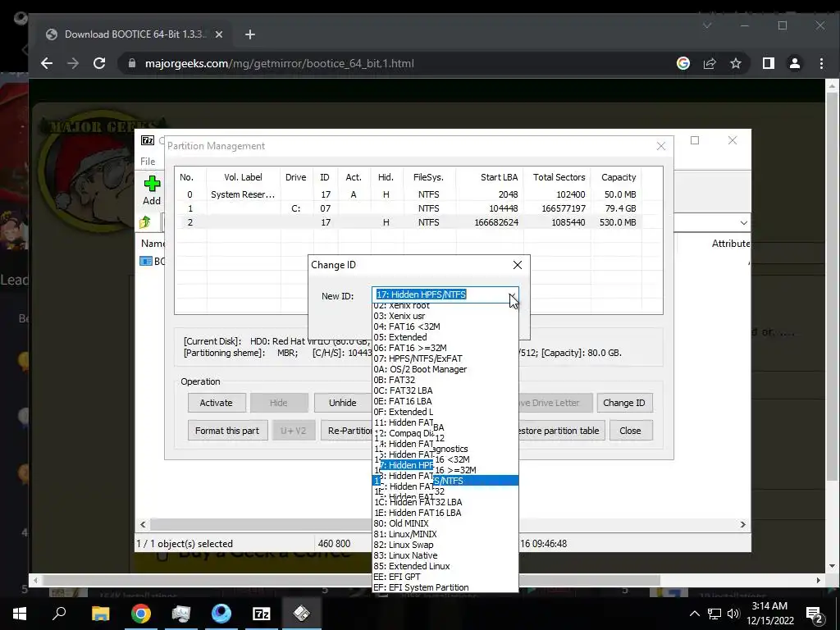Screen dimensions: 840x630
Task: Open BOOTICE icon in taskbar
Action: pyautogui.click(x=301, y=614)
